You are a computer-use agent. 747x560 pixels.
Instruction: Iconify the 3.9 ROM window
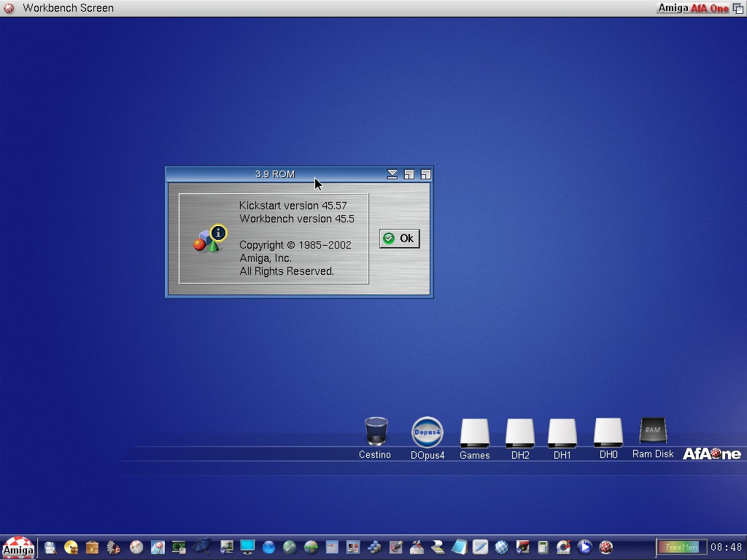click(392, 174)
